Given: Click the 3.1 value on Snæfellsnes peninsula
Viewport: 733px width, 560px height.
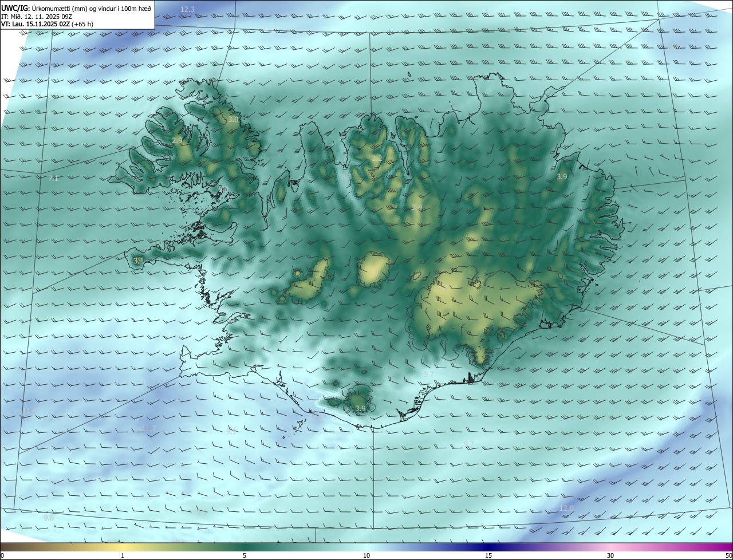Looking at the screenshot, I should point(138,261).
